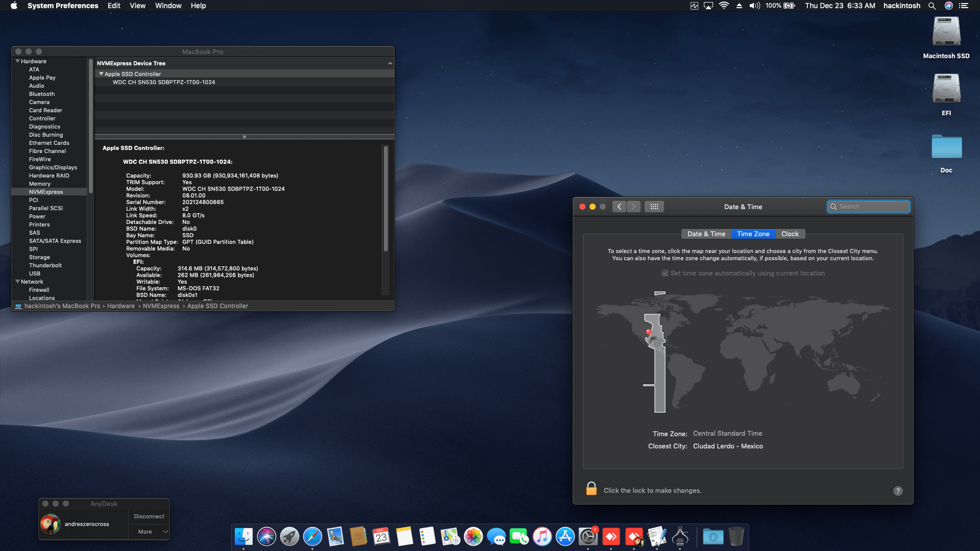
Task: Open Wi-Fi status menu
Action: (724, 6)
